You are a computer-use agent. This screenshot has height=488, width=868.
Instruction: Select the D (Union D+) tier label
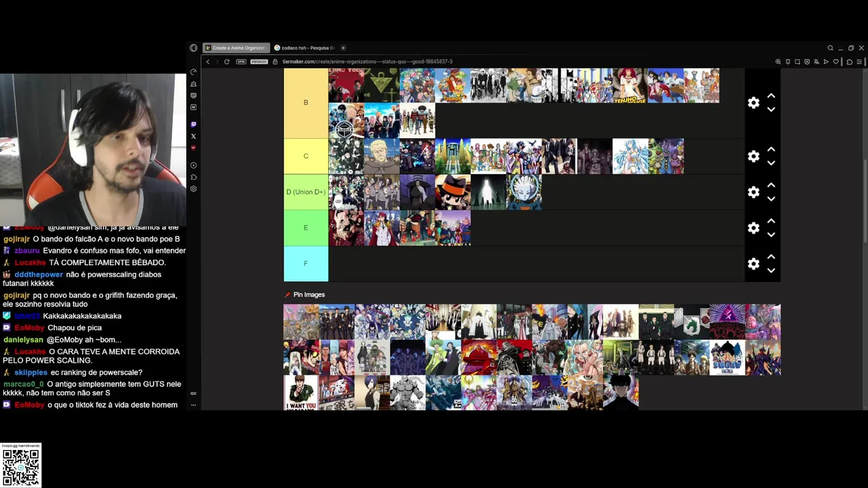[306, 192]
